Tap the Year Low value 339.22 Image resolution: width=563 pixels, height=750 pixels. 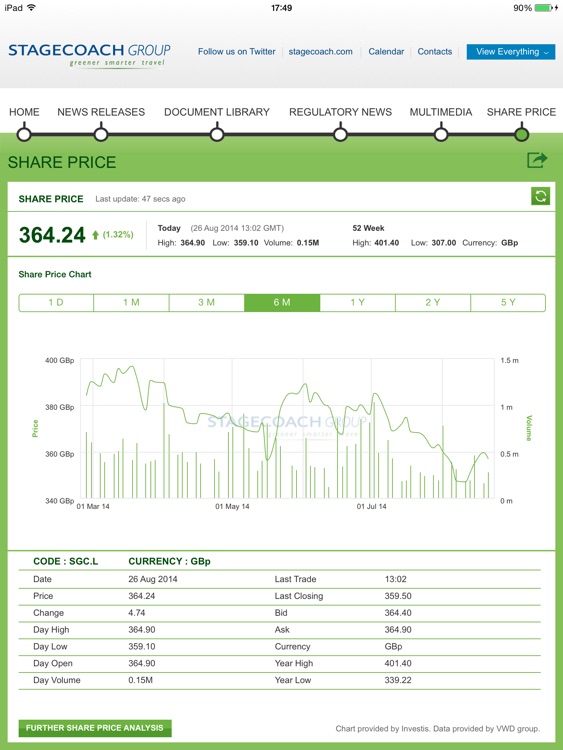pyautogui.click(x=398, y=680)
